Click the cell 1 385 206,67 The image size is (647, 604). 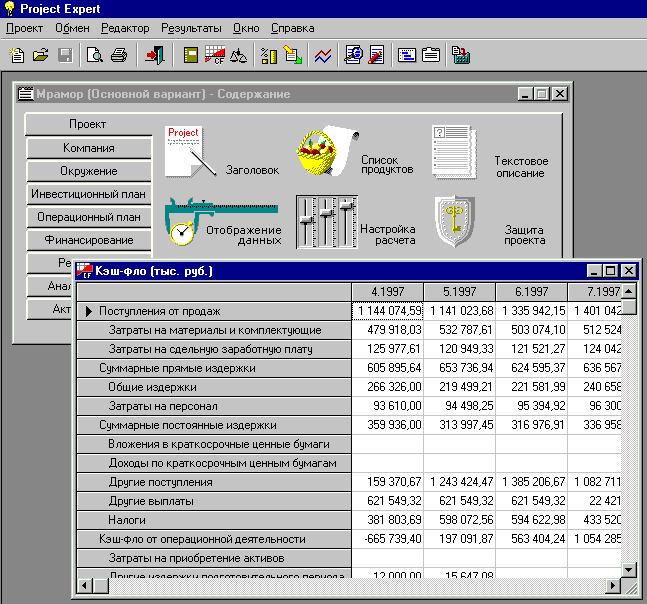531,482
